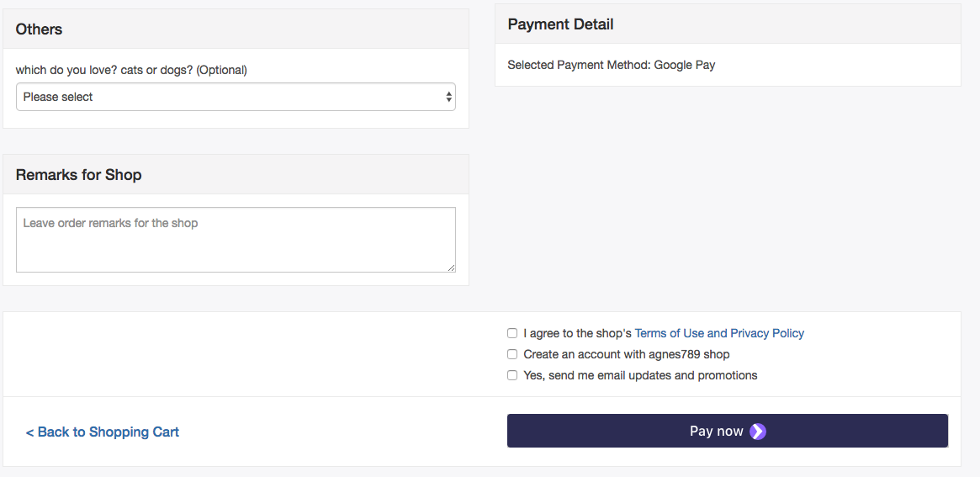
Task: Enable the Create an account checkbox
Action: click(x=512, y=354)
